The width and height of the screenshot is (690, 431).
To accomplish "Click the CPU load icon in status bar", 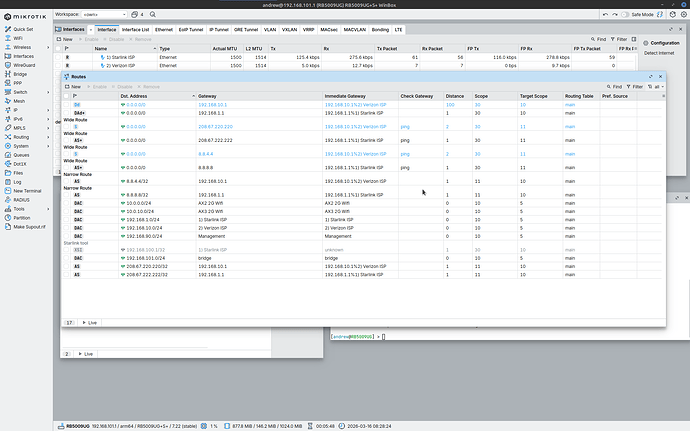I will 204,426.
